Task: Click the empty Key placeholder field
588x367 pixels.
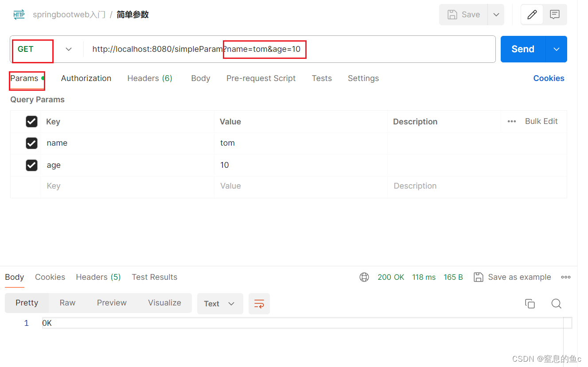Action: tap(128, 186)
